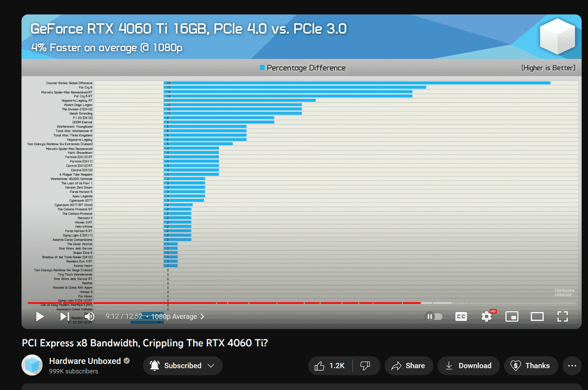Viewport: 588px width, 390px height.
Task: Click the Hogwarts Legacy, RT chart label
Action: click(77, 101)
